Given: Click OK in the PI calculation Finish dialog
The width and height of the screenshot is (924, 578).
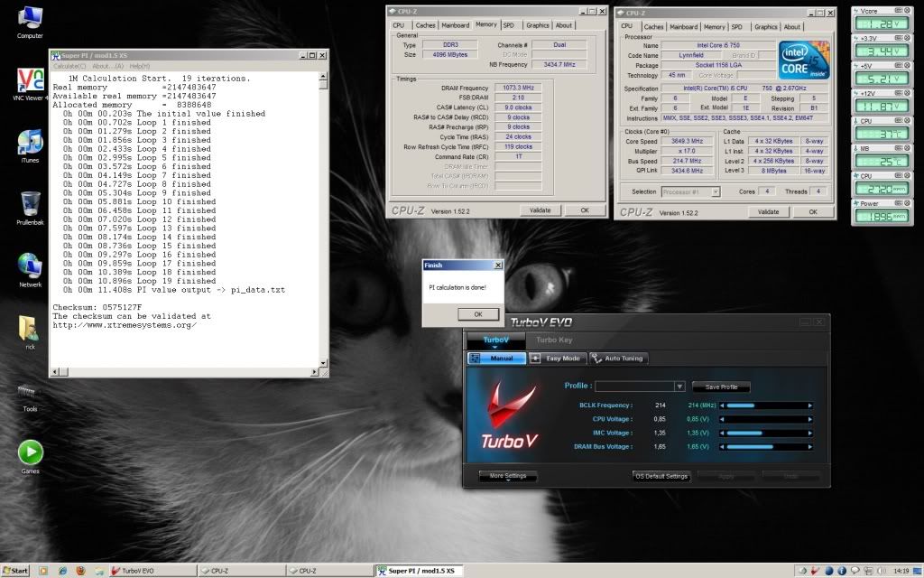Looking at the screenshot, I should tap(478, 313).
